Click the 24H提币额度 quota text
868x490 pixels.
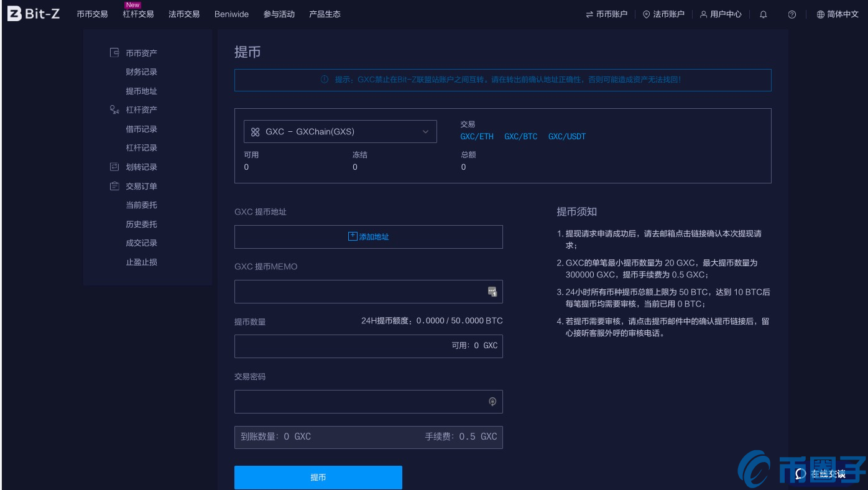[432, 321]
